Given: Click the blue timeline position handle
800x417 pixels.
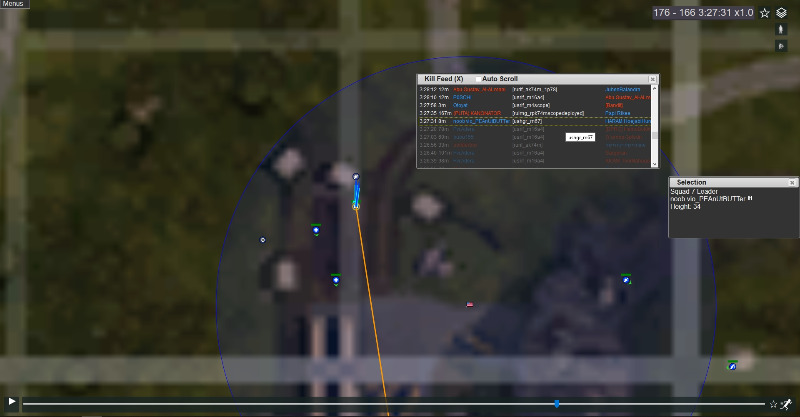Looking at the screenshot, I should click(x=557, y=404).
